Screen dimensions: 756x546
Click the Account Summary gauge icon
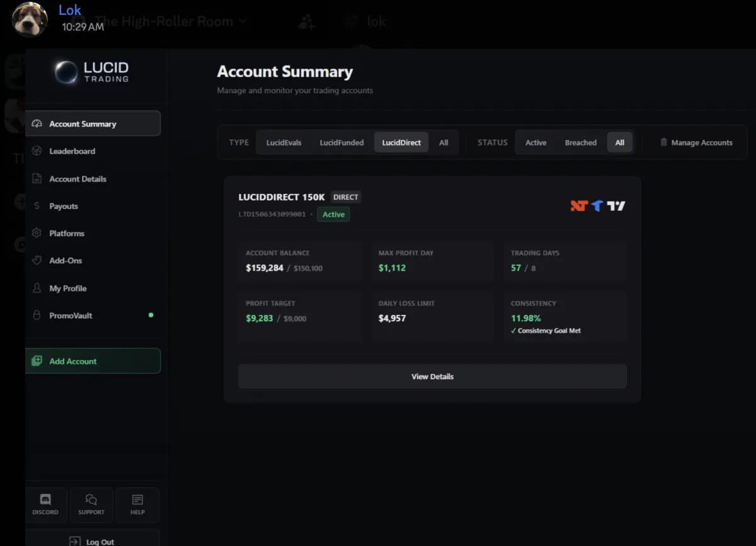point(37,124)
